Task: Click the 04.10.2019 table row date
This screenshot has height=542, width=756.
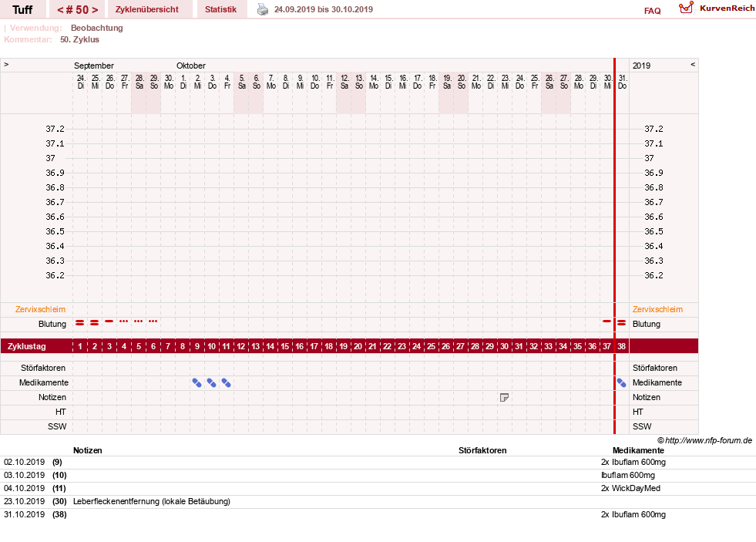Action: (x=24, y=488)
